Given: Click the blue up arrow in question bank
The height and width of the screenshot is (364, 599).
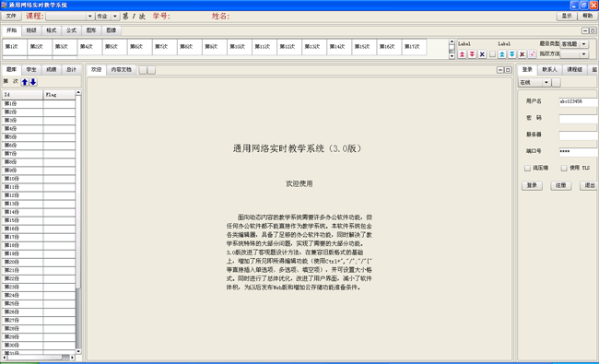Looking at the screenshot, I should coord(25,82).
